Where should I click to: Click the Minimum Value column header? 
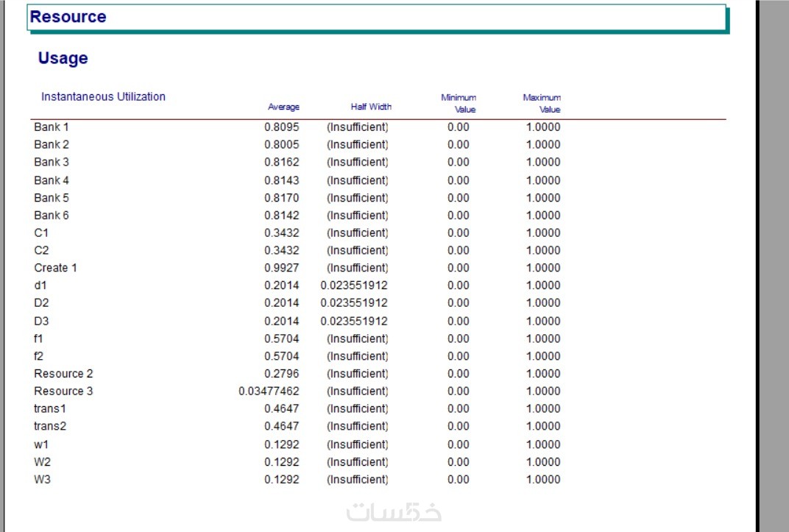coord(459,103)
